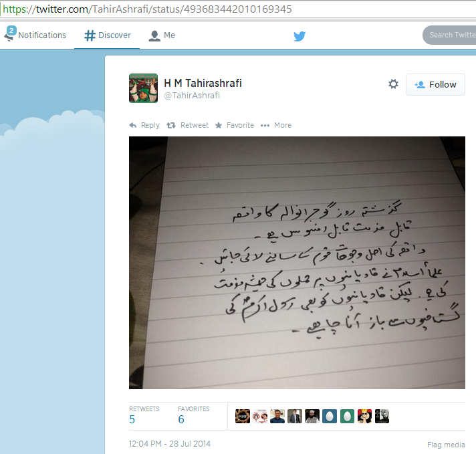Viewport: 476px width, 454px height.
Task: Retweet this tweet
Action: click(x=188, y=125)
